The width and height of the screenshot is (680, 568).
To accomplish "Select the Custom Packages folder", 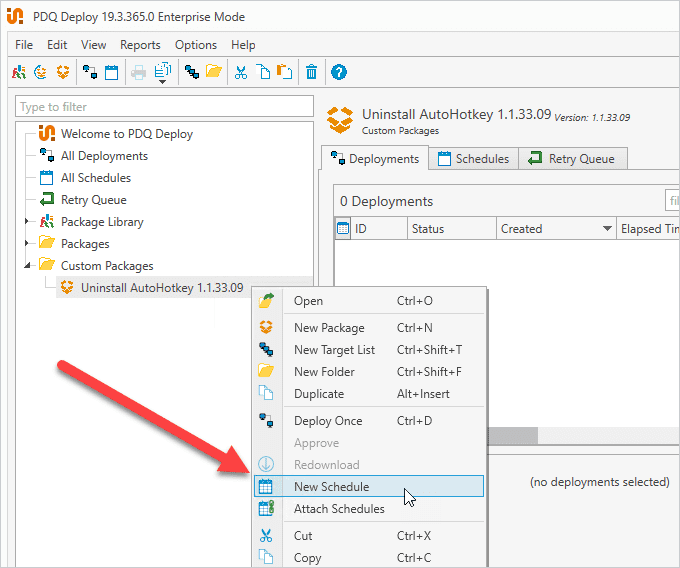I will coord(107,266).
